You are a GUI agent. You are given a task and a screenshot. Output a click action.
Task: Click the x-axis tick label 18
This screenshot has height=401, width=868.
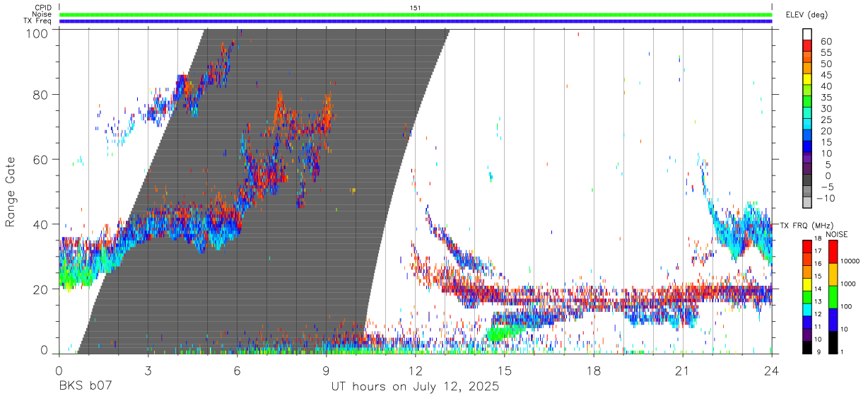click(x=594, y=370)
